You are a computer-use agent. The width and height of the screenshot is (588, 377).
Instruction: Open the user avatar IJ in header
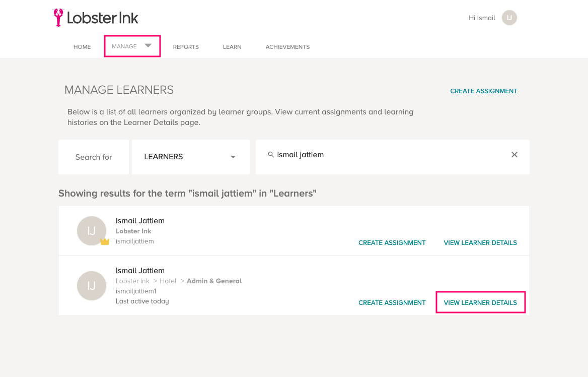coord(509,18)
